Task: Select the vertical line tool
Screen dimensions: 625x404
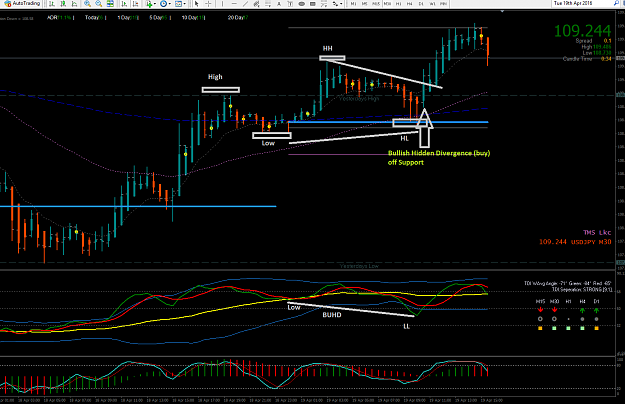Action: click(x=222, y=4)
